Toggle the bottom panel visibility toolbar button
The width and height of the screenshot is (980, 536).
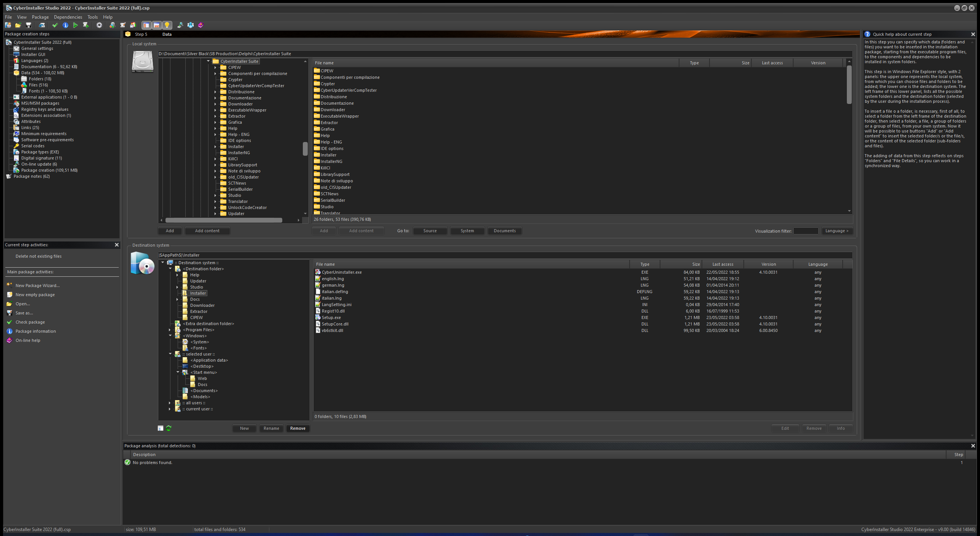click(x=157, y=25)
